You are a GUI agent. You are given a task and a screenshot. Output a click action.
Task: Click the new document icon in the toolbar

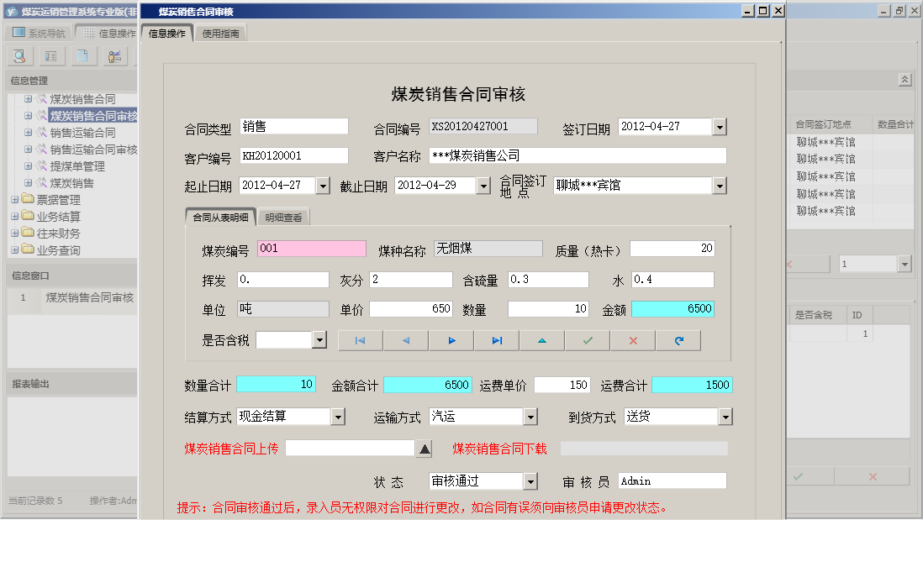(x=84, y=55)
